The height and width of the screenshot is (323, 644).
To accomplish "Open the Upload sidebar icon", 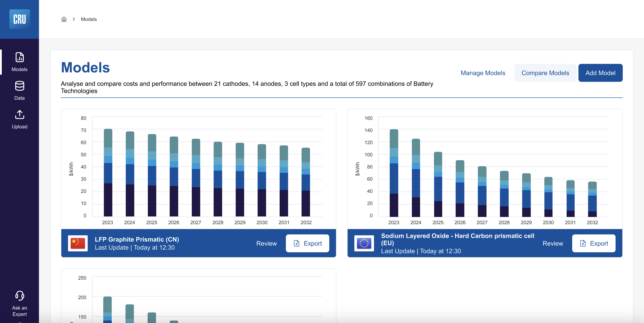I will tap(19, 114).
